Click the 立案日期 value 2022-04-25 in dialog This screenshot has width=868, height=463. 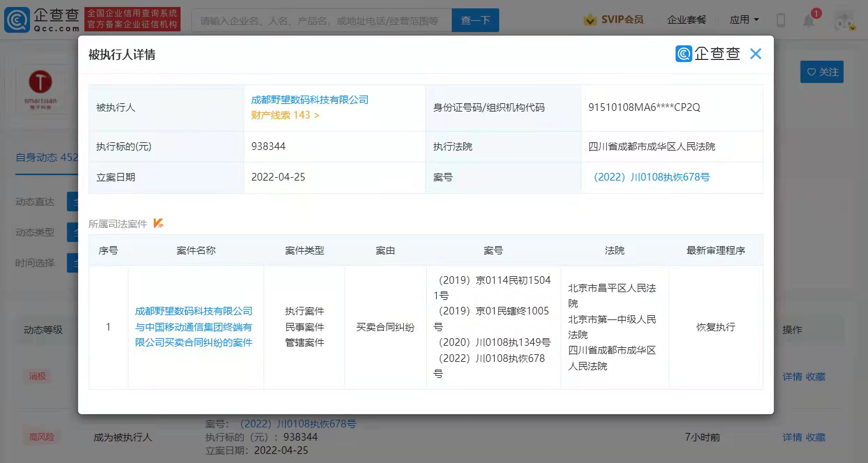pos(278,177)
